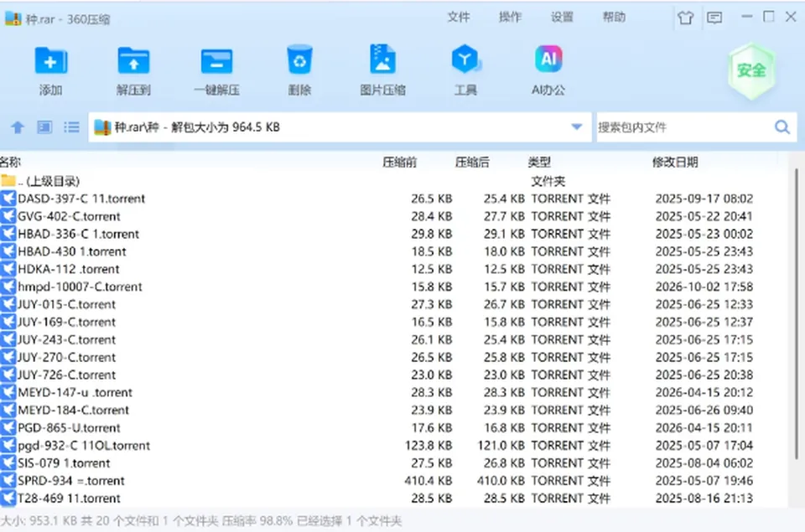
Task: Open the 文件 menu
Action: (459, 17)
